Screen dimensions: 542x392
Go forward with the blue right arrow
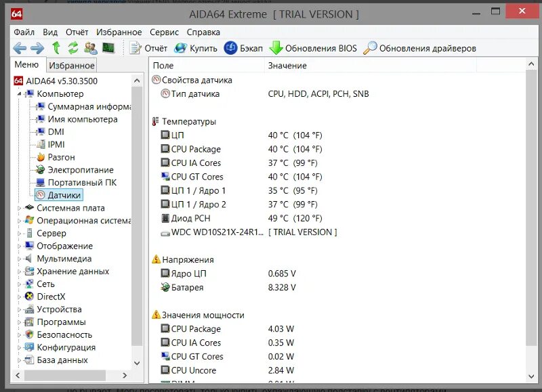37,48
